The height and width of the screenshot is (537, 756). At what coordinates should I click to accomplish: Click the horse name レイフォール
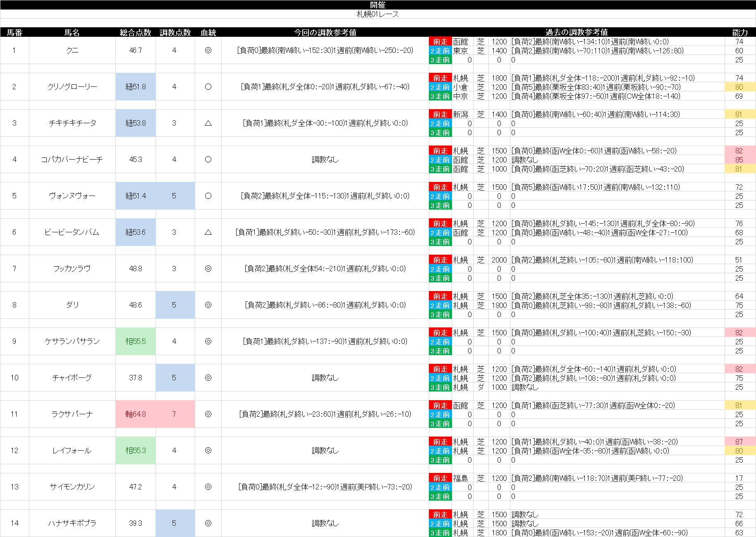72,451
